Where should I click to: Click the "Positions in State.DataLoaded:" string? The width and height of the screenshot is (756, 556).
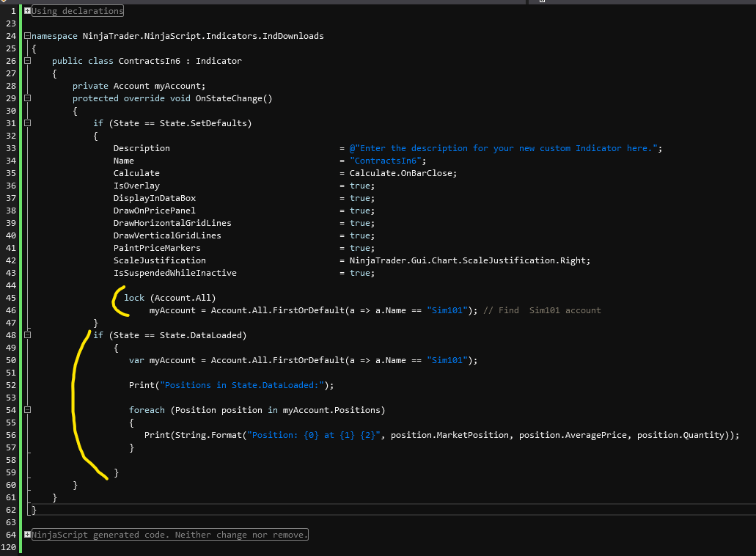tap(243, 385)
